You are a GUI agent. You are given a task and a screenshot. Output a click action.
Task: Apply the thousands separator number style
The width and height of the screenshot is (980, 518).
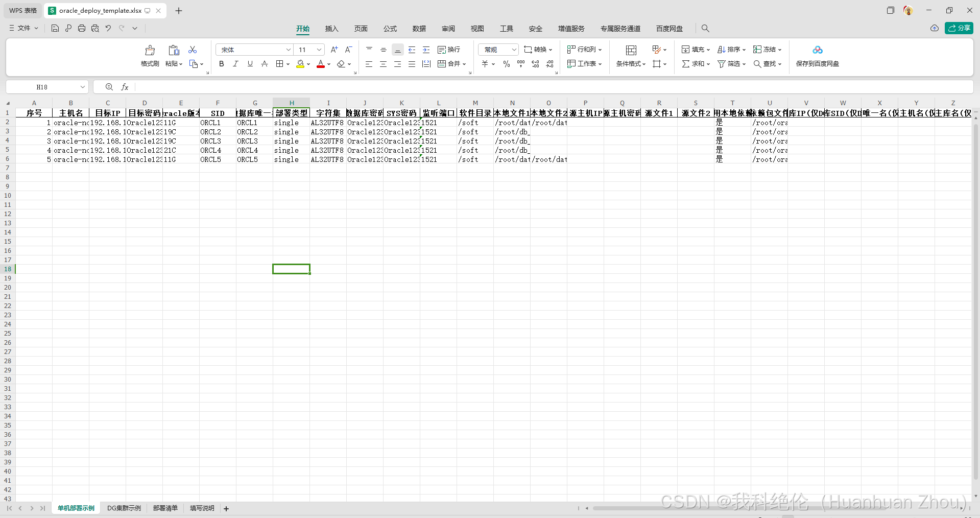(x=521, y=64)
